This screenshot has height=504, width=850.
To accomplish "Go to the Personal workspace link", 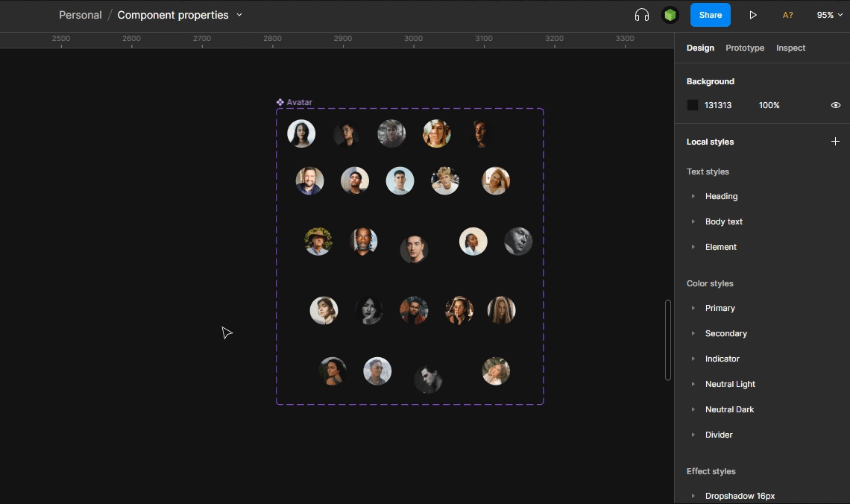I will [81, 15].
